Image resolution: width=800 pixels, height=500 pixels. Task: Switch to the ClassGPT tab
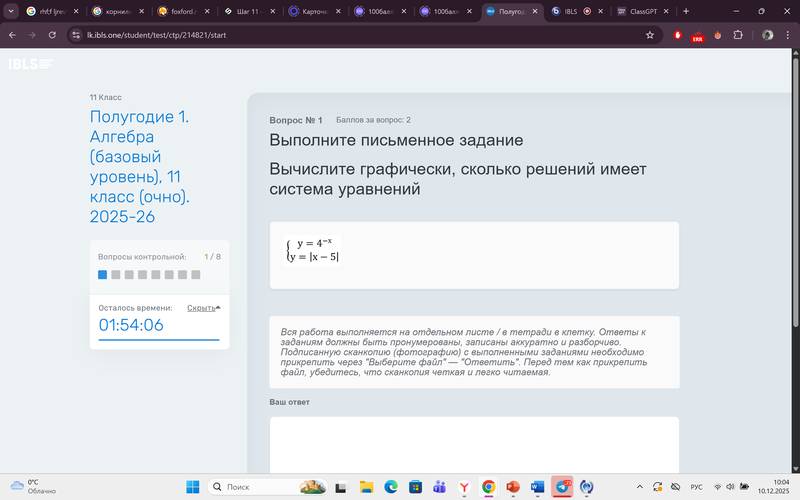[642, 11]
